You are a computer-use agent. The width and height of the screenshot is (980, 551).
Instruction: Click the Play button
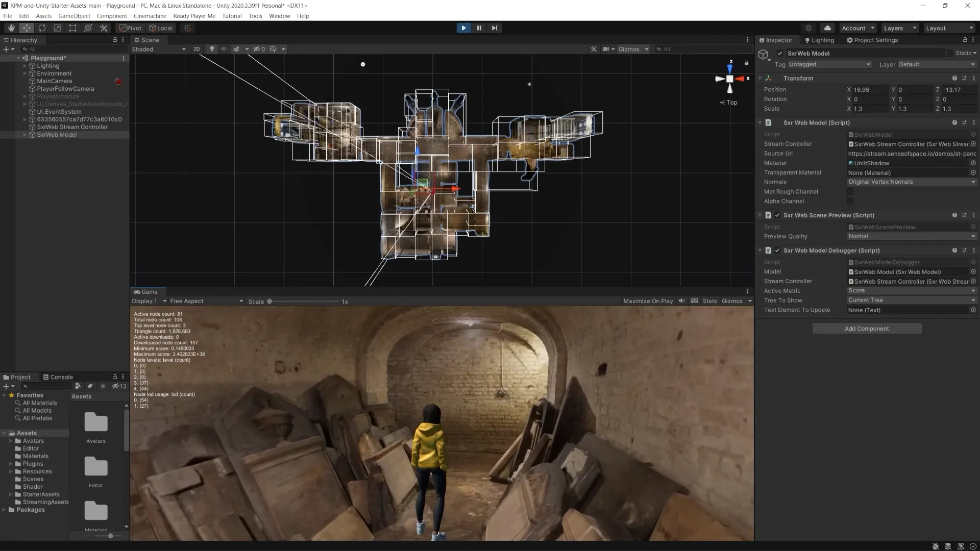(x=463, y=28)
